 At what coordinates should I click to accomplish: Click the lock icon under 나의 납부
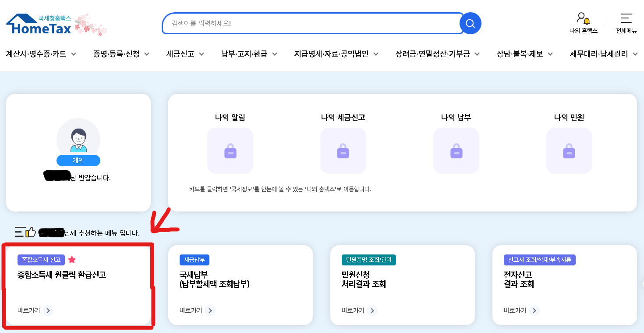[456, 150]
